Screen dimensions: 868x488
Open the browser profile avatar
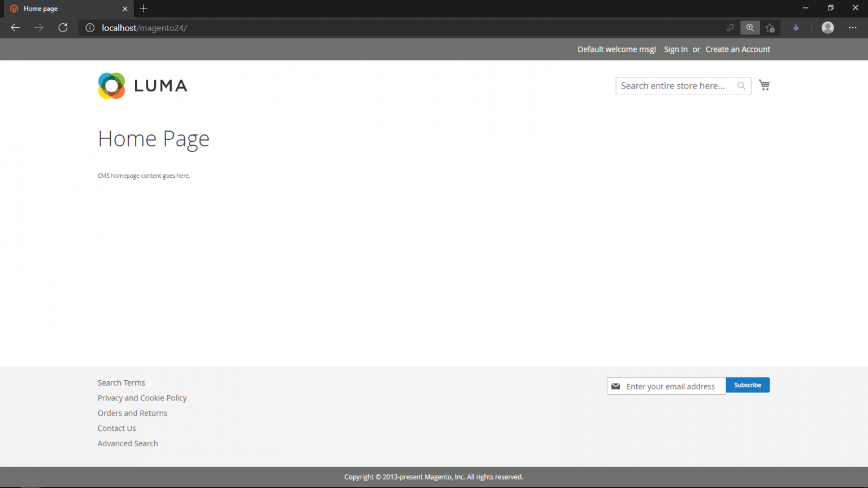[x=827, y=28]
